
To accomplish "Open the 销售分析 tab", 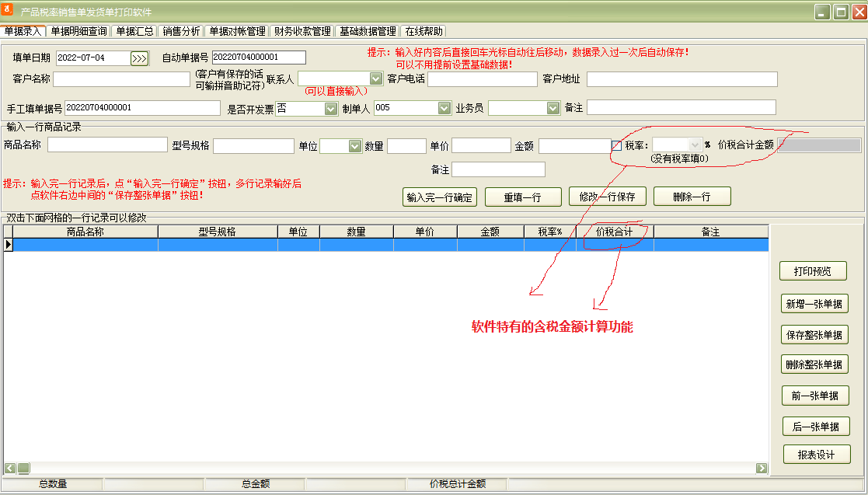I will coord(181,32).
